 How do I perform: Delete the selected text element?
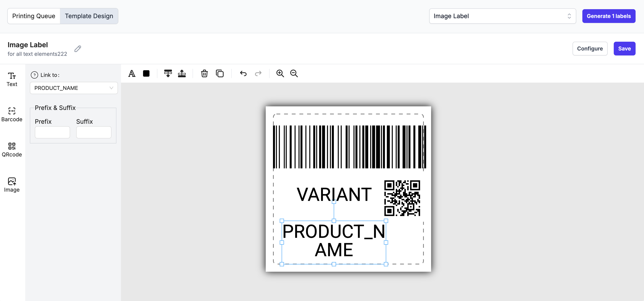[x=204, y=73]
